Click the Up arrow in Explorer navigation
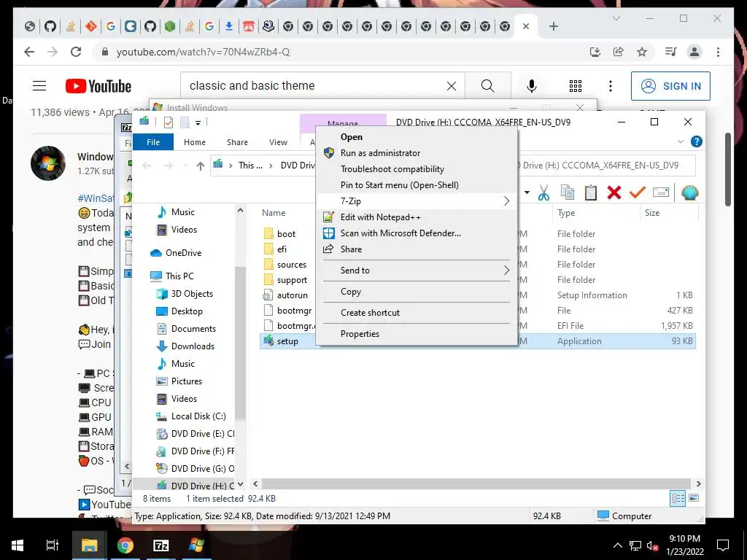This screenshot has width=747, height=560. pos(200,166)
